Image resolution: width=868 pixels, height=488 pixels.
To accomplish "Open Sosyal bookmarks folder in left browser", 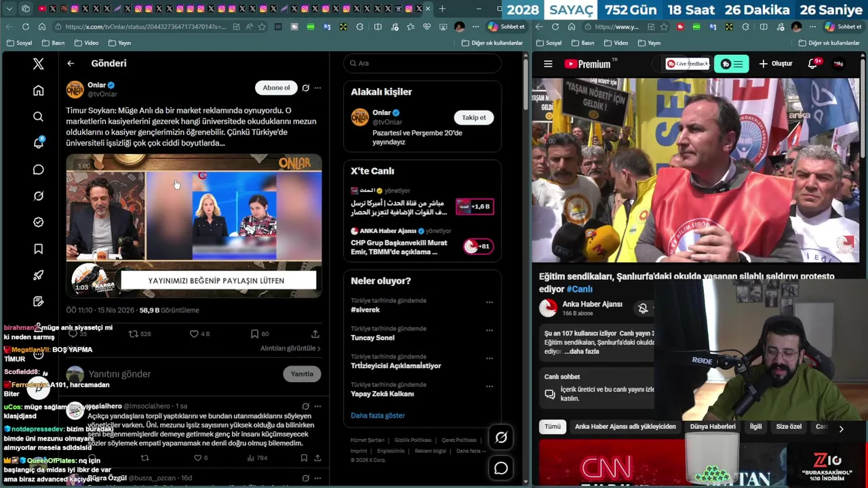I will coord(20,43).
